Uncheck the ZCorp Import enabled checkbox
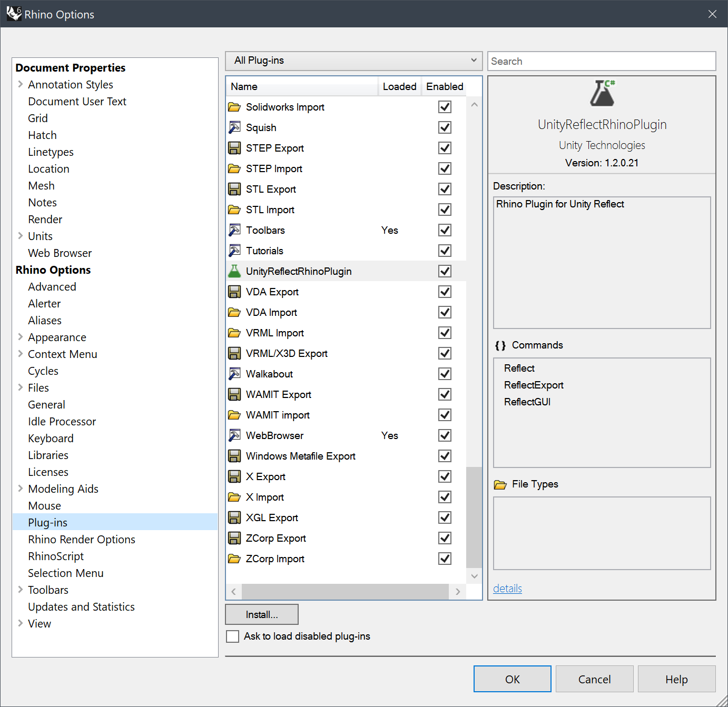The image size is (728, 707). tap(445, 559)
